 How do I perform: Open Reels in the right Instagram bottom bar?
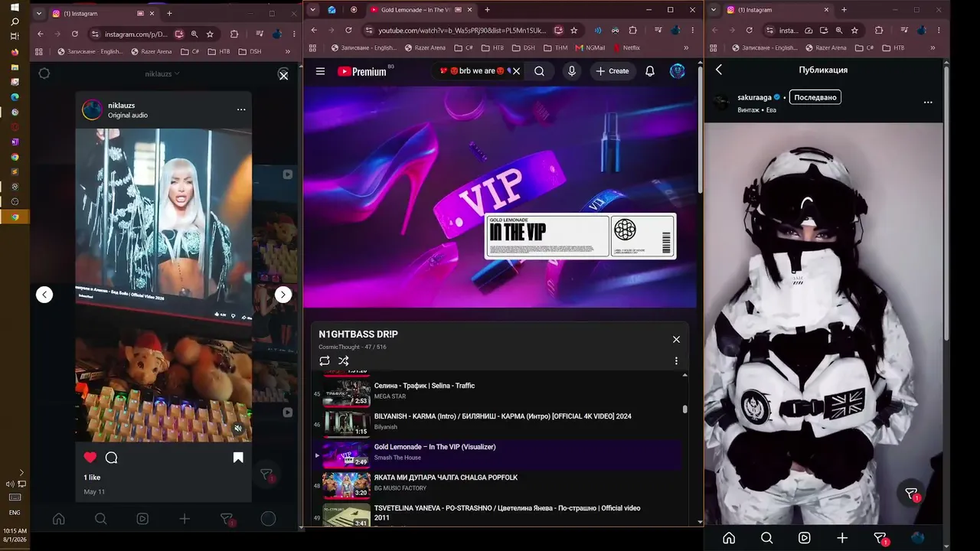805,538
